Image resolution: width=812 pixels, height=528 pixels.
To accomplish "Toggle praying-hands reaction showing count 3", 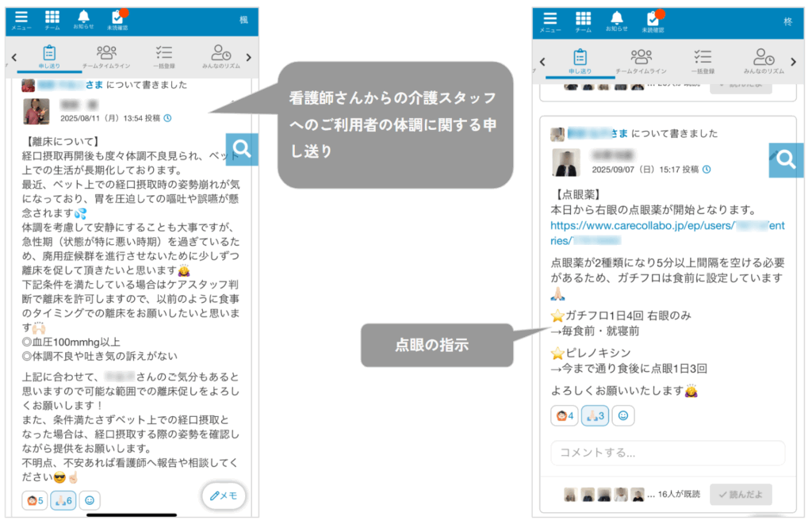I will point(594,415).
